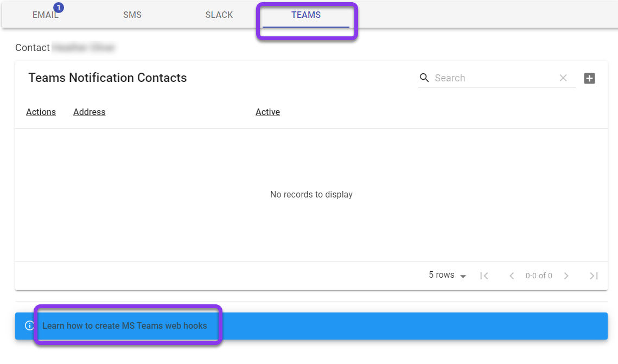Image resolution: width=618 pixels, height=364 pixels.
Task: Clear the search field with the X
Action: [x=563, y=78]
